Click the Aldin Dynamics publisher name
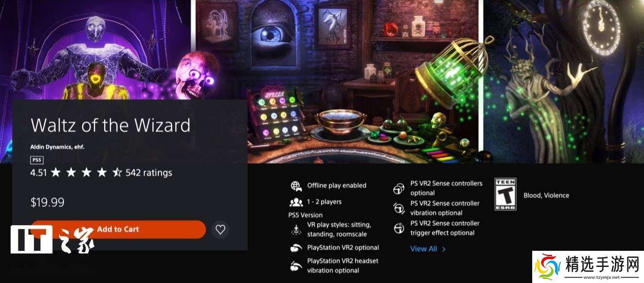 [57, 147]
